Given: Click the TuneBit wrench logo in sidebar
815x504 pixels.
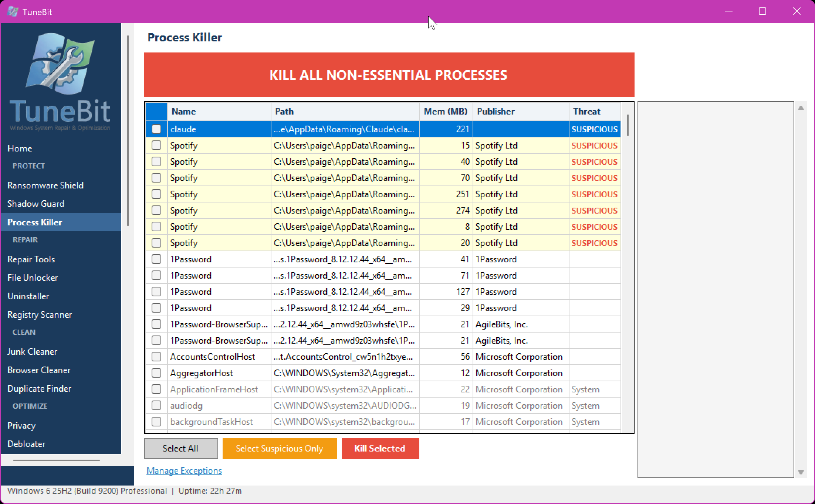Looking at the screenshot, I should tap(61, 64).
